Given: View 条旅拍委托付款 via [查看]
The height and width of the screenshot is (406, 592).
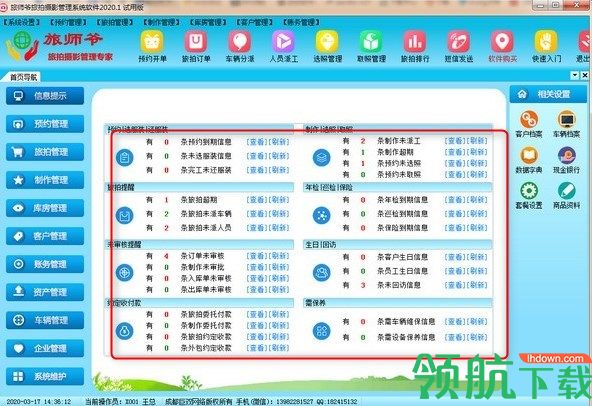Looking at the screenshot, I should pyautogui.click(x=257, y=314).
